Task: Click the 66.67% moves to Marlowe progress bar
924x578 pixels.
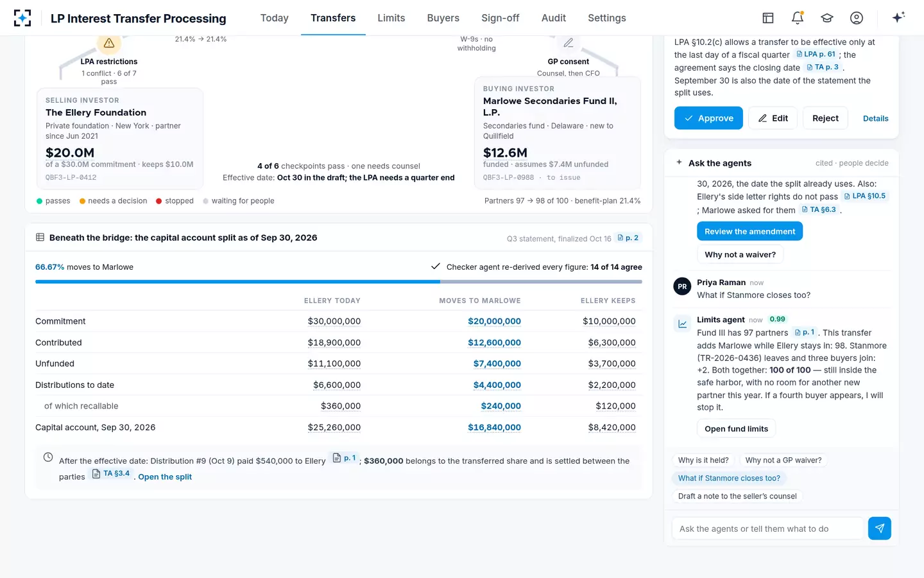Action: (339, 281)
